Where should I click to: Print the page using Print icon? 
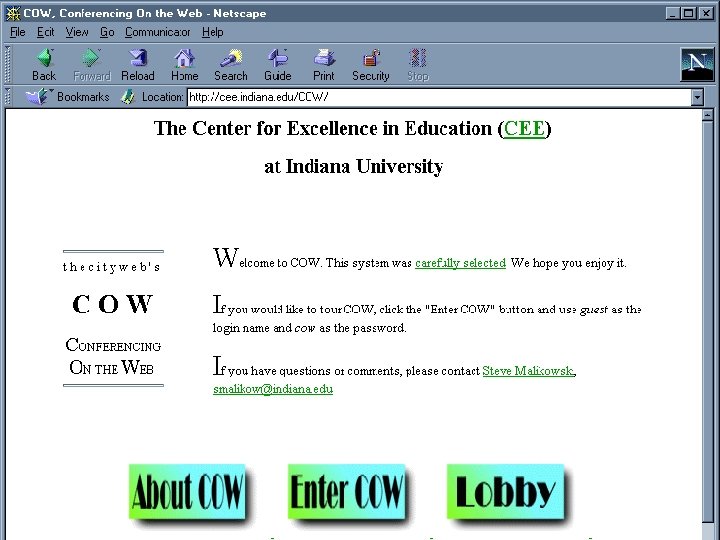(324, 65)
